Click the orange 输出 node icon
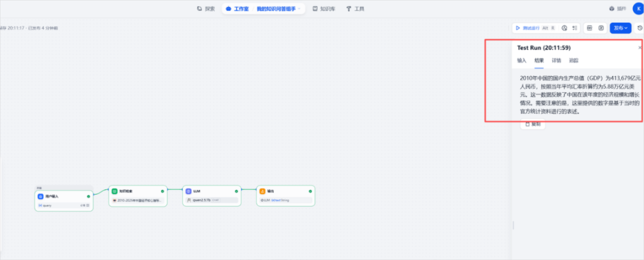The height and width of the screenshot is (260, 644). 262,191
